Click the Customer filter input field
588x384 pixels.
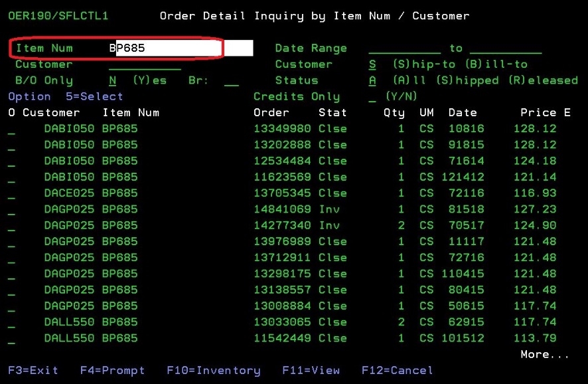144,64
